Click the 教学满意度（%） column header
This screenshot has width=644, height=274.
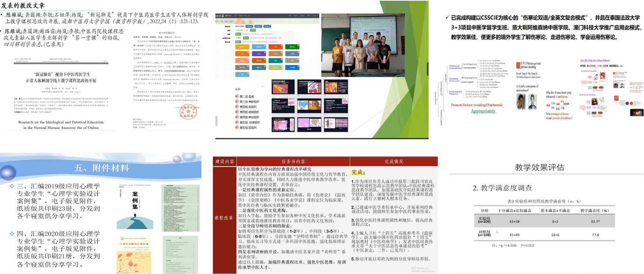[x=595, y=211]
